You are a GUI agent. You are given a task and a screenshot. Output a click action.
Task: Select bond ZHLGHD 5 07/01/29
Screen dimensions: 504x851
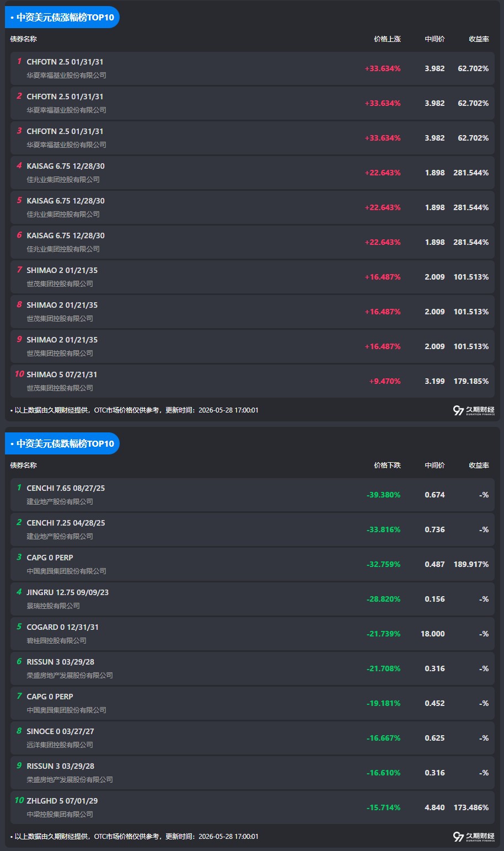pos(62,801)
